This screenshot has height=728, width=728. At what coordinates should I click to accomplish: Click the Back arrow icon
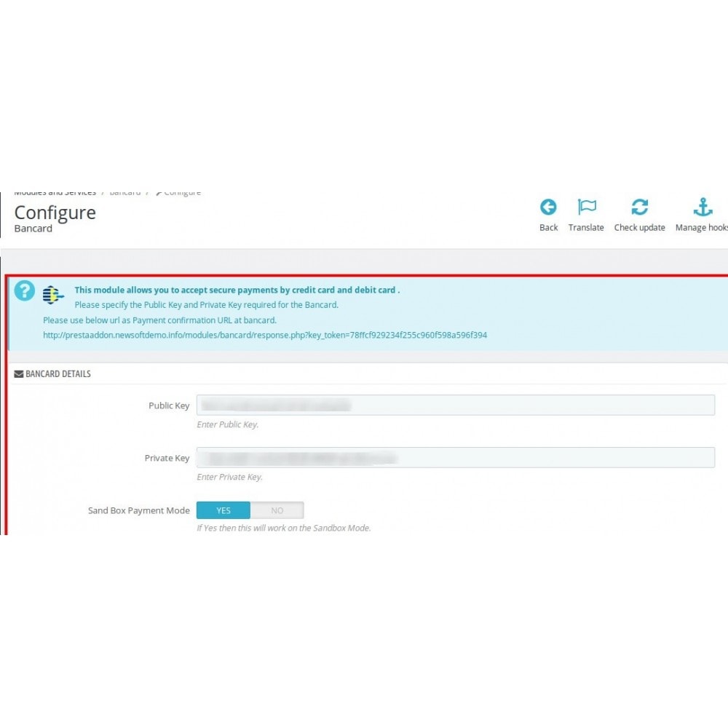[x=548, y=207]
